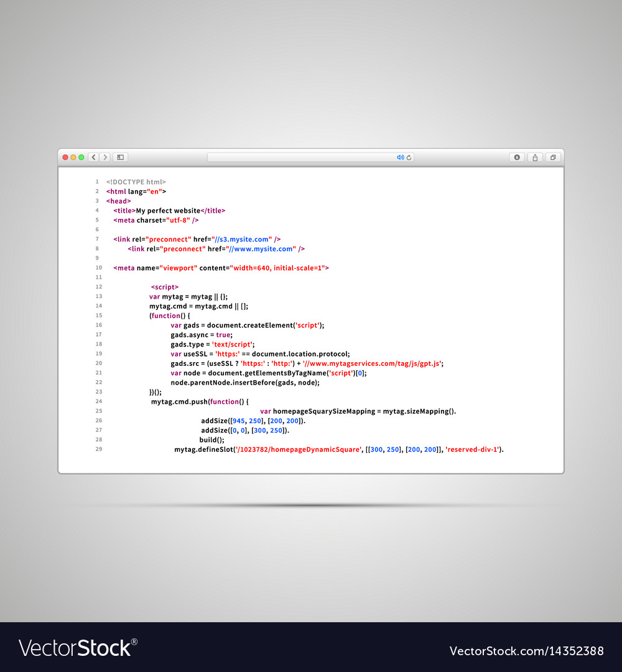This screenshot has width=622, height=672.
Task: Click the green zoom traffic light
Action: pos(81,157)
